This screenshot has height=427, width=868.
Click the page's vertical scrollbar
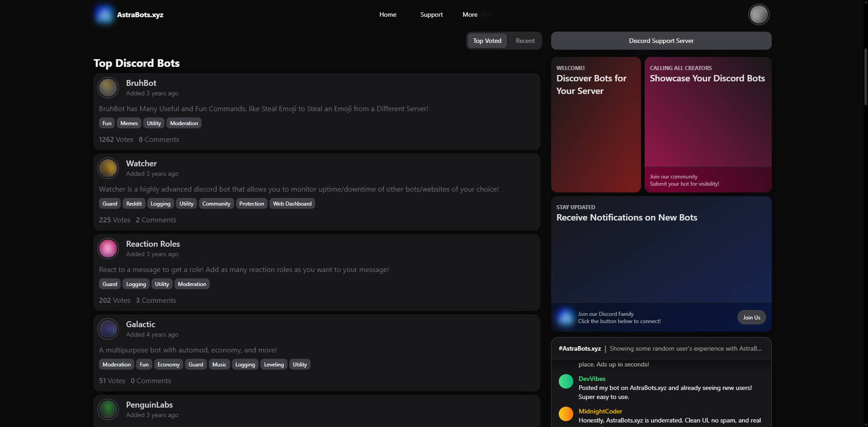click(865, 77)
